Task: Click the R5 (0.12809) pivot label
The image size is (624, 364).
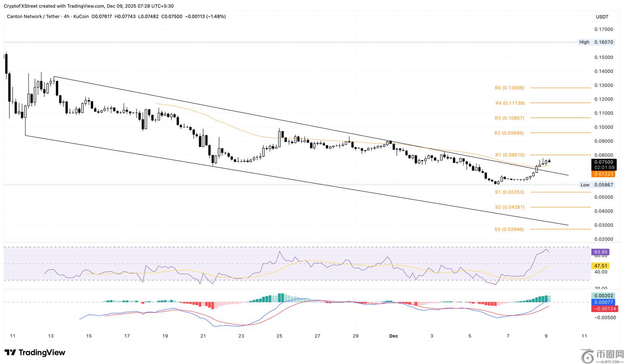Action: [509, 88]
